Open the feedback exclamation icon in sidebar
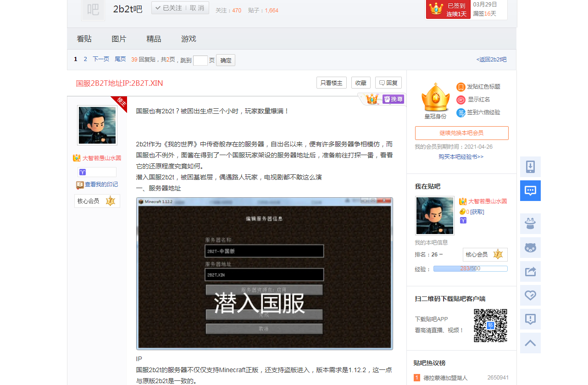588x385 pixels. [530, 319]
